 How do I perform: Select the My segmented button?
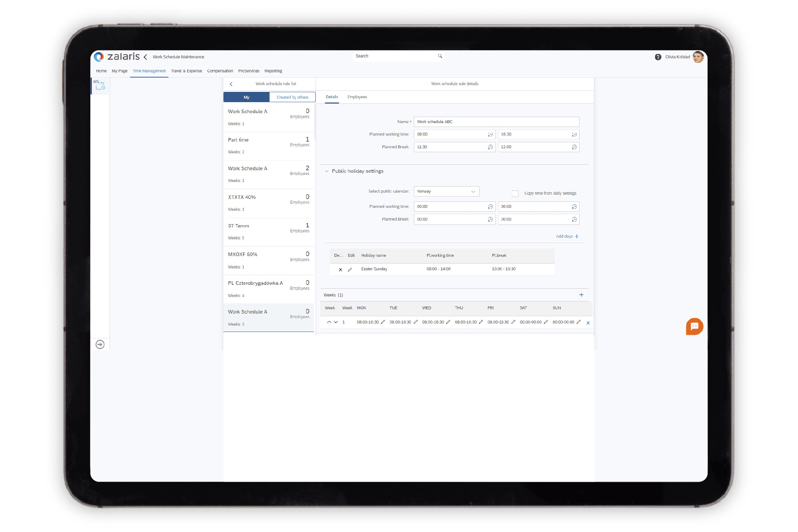coord(246,97)
